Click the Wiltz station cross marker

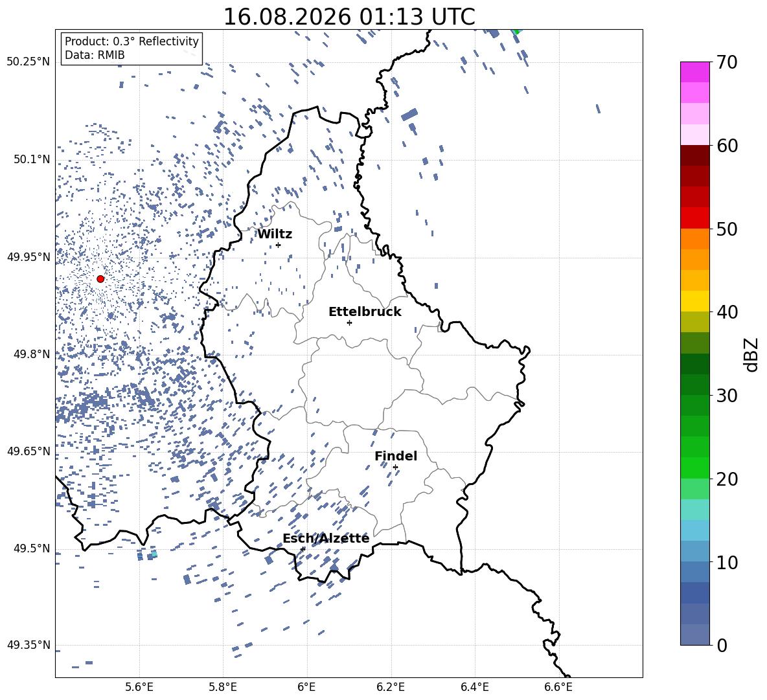tap(279, 245)
